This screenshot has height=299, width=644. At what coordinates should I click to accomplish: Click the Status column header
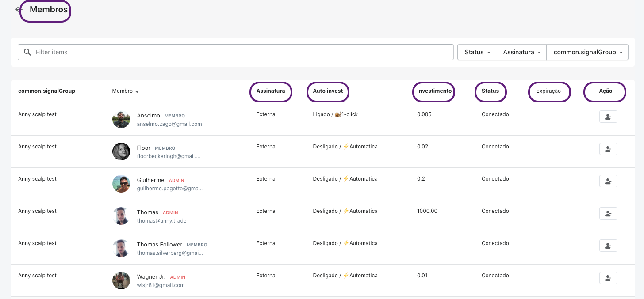[490, 91]
